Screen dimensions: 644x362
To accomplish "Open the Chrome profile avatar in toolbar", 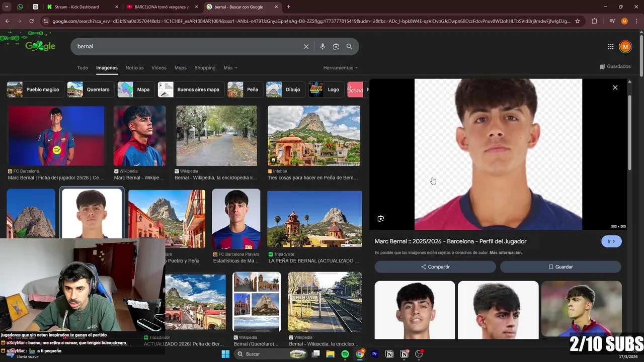I will (x=624, y=21).
